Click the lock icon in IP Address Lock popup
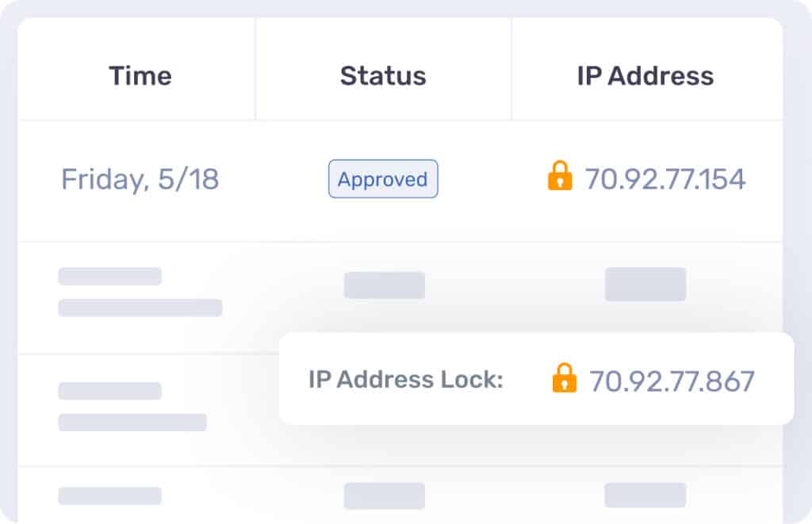This screenshot has width=812, height=524. [x=565, y=378]
